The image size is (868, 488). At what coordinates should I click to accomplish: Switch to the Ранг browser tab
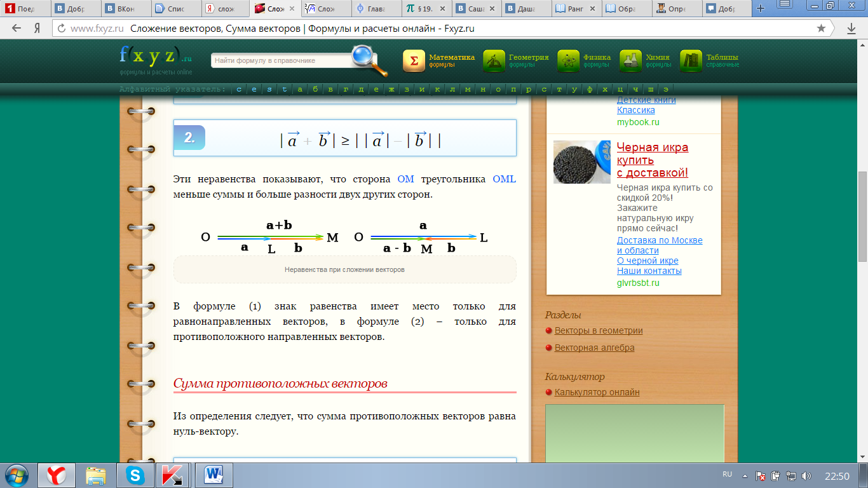tap(578, 9)
